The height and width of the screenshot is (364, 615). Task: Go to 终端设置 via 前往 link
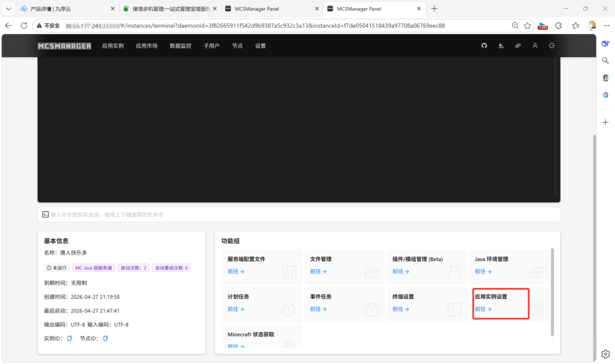400,309
